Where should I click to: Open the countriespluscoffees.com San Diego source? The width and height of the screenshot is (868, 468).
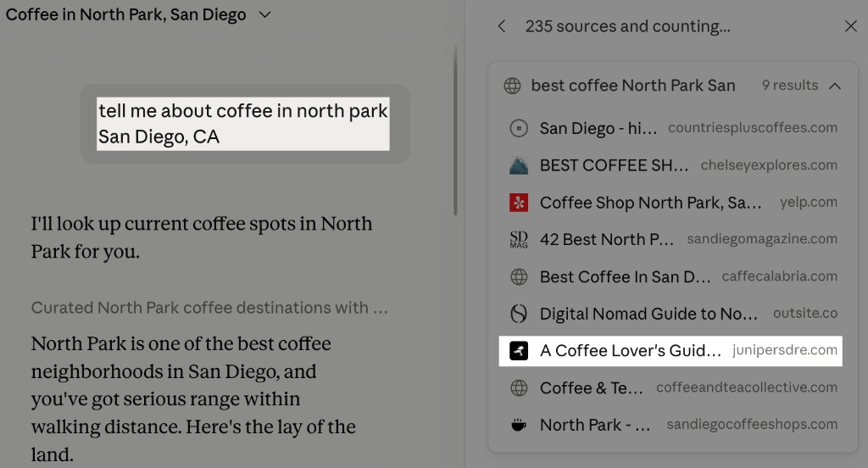tap(671, 128)
